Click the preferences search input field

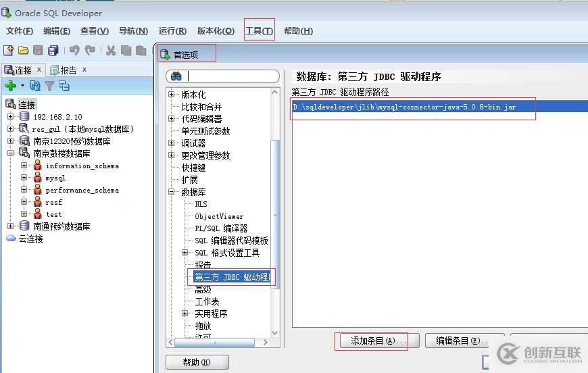(x=223, y=76)
